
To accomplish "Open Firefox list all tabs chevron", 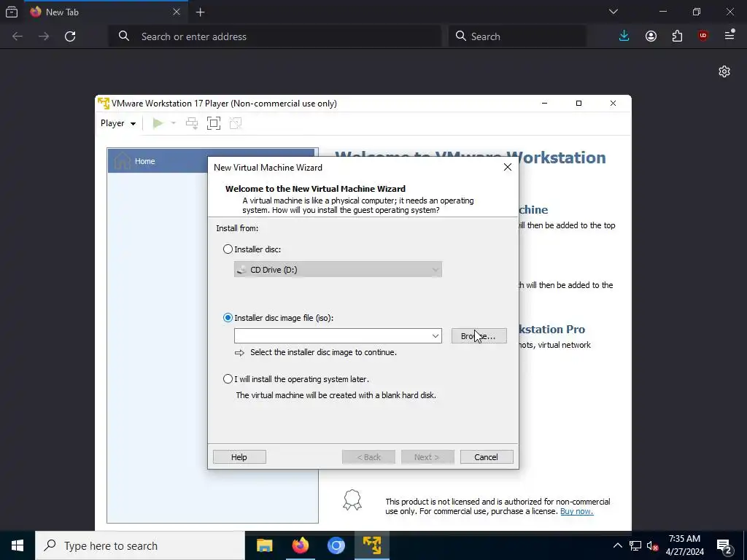I will click(614, 12).
